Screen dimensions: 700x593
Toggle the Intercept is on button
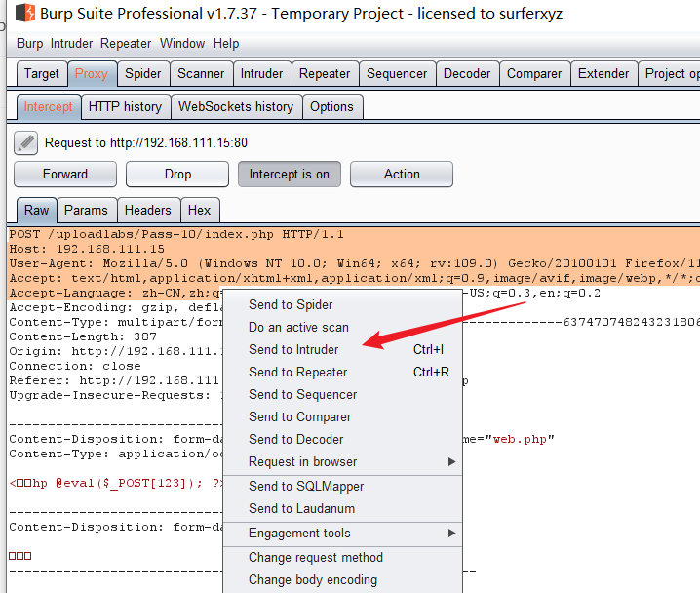[290, 175]
